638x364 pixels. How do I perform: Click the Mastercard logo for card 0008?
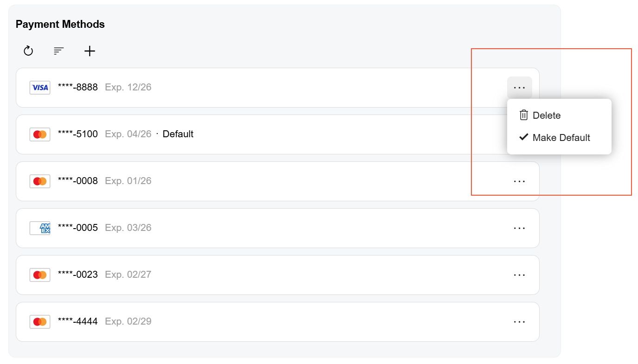(x=40, y=181)
